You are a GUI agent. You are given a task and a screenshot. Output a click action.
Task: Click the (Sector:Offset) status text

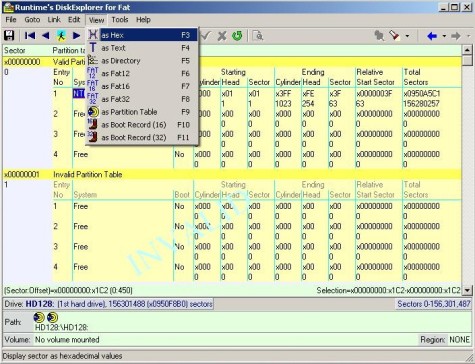coord(68,290)
